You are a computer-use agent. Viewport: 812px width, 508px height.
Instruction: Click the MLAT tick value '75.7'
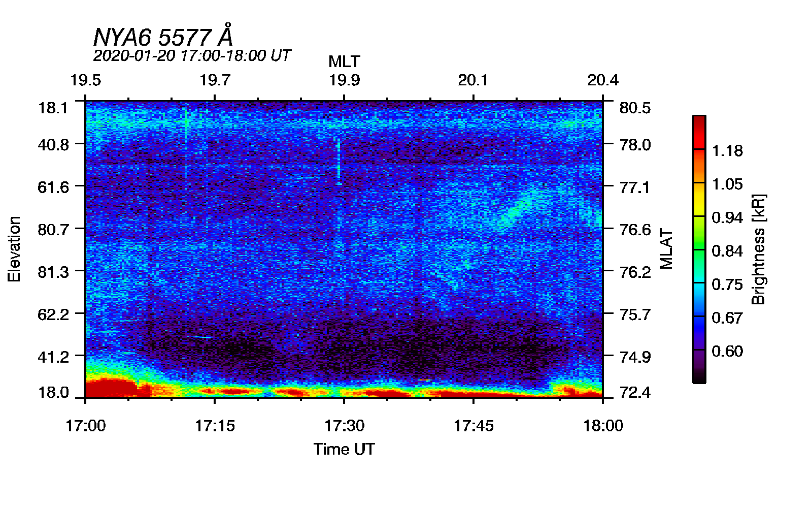(635, 314)
